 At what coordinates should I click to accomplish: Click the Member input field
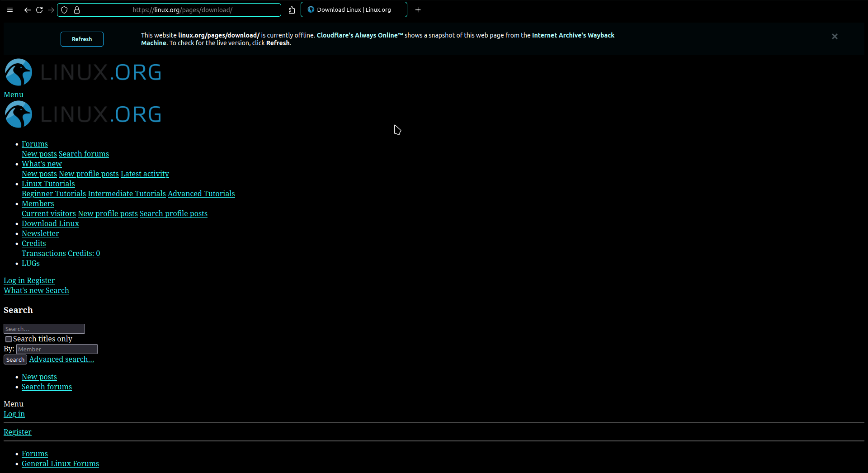[x=57, y=349]
